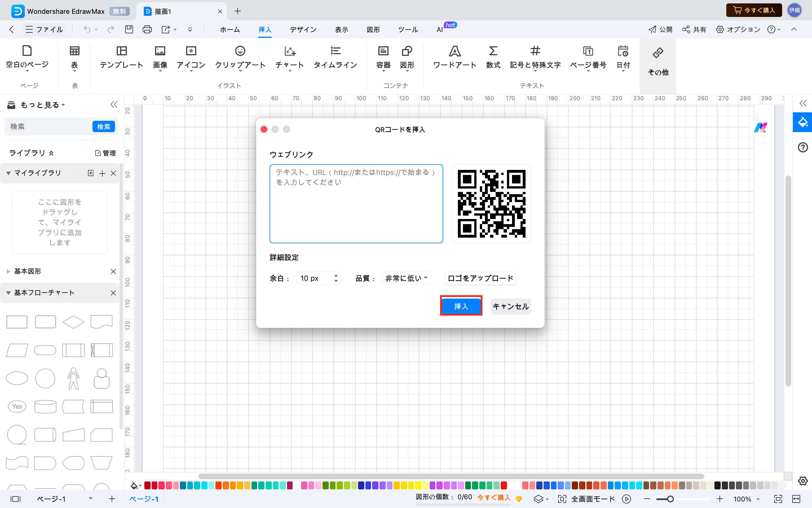Click the library 検索 search field
The image size is (812, 508).
(49, 126)
